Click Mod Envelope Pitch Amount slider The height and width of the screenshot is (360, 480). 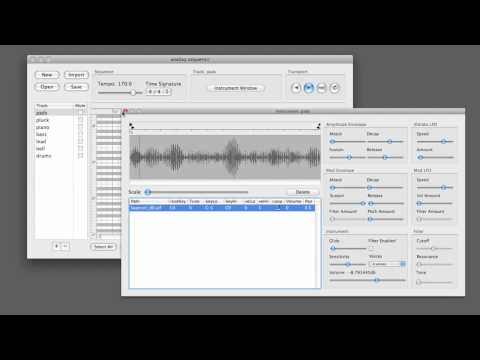tap(386, 219)
